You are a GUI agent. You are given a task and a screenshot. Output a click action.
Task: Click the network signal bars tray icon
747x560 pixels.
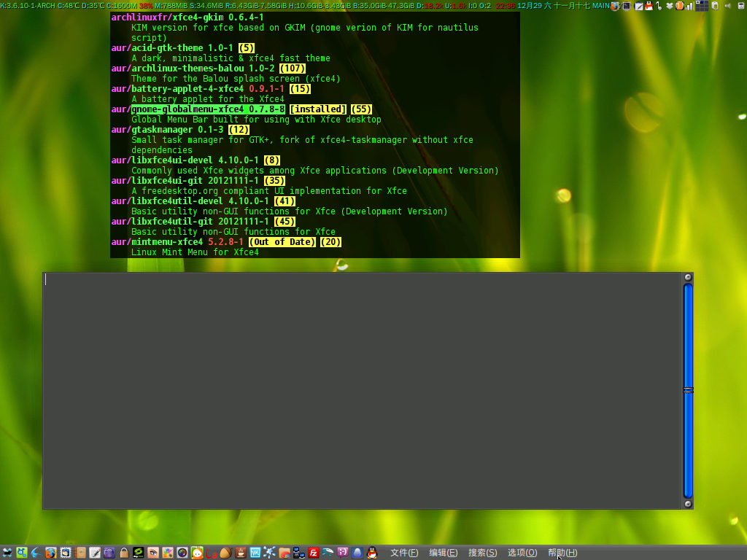pyautogui.click(x=689, y=6)
